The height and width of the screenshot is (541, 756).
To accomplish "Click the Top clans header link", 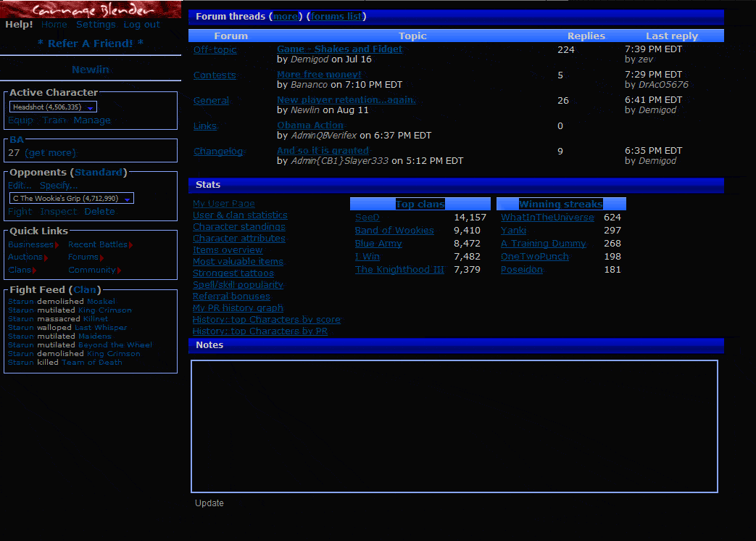I will coord(420,204).
